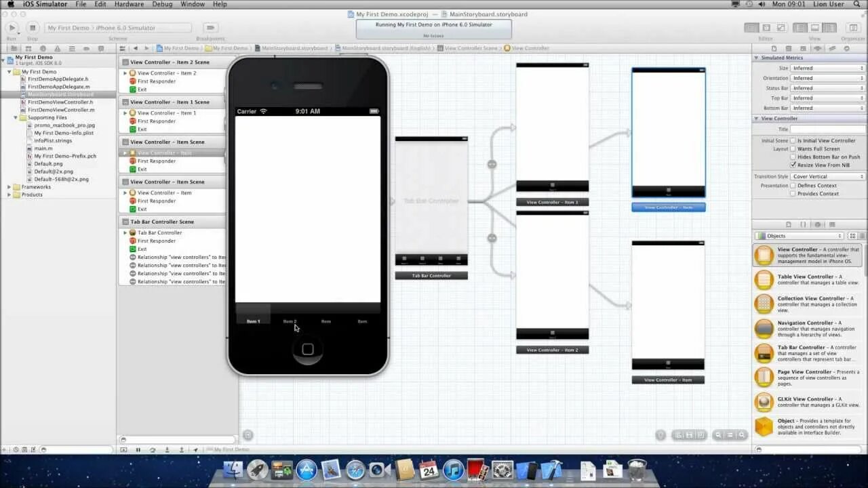The height and width of the screenshot is (488, 868).
Task: Open the Edit menu
Action: (x=100, y=4)
